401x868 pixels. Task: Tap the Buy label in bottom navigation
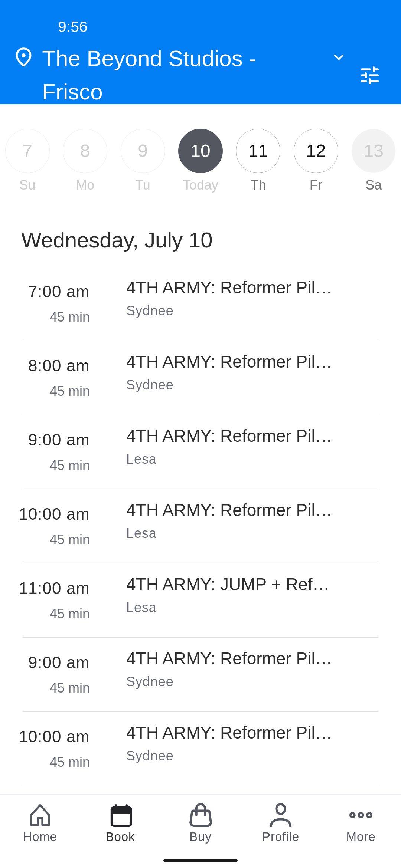click(200, 837)
